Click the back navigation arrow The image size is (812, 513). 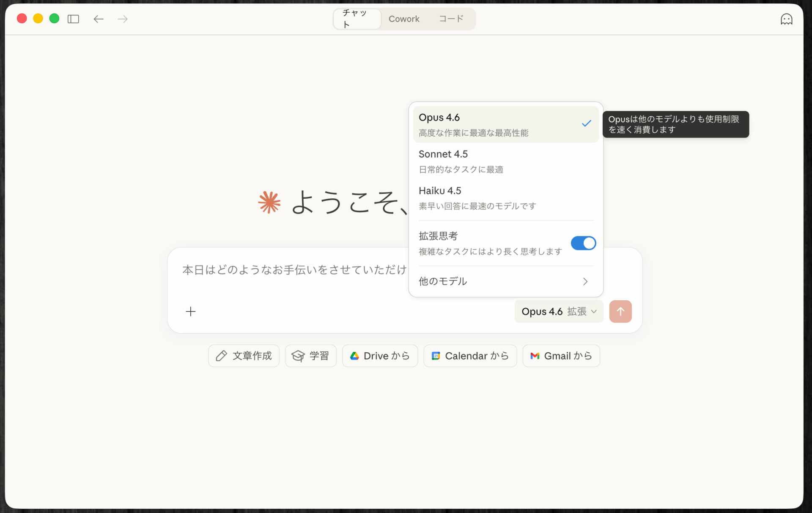click(x=99, y=19)
